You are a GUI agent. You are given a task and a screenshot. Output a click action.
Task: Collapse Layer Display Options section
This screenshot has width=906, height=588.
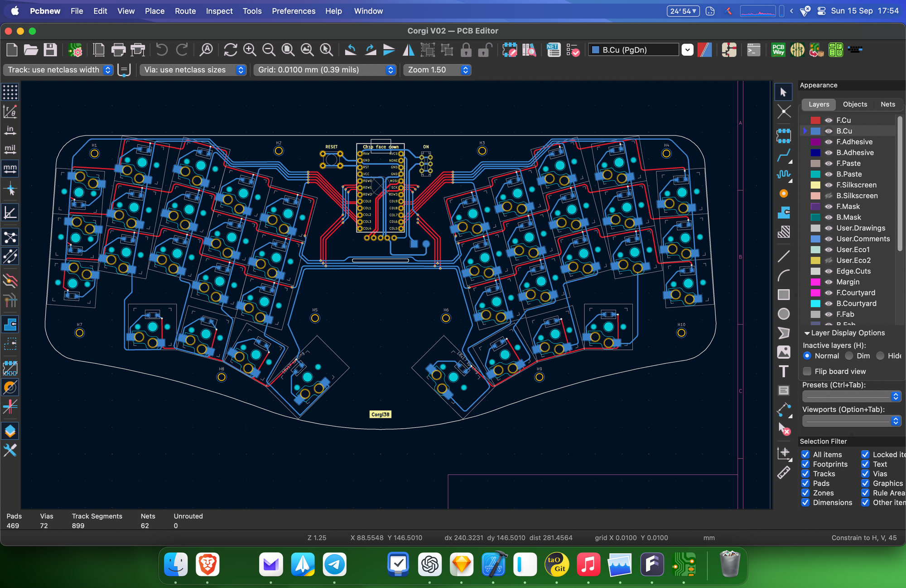click(807, 333)
